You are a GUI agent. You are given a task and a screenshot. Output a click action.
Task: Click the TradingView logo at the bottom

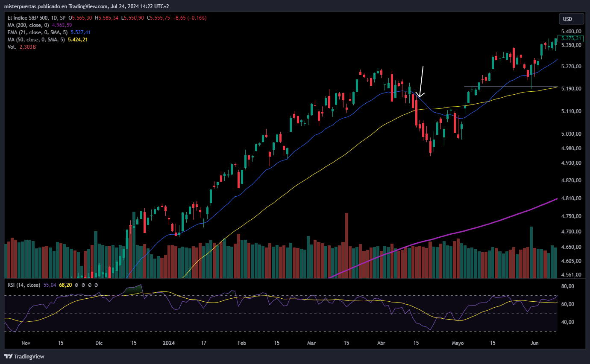pos(25,356)
